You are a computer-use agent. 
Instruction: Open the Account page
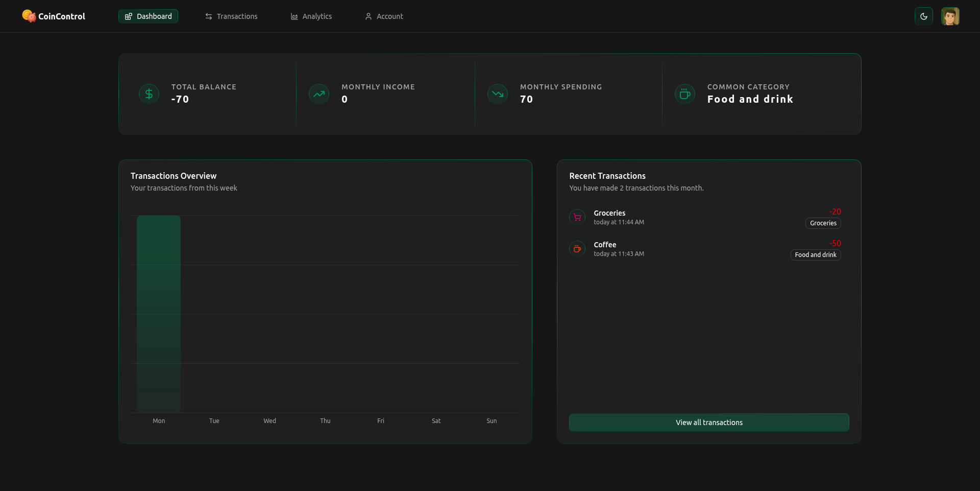384,16
